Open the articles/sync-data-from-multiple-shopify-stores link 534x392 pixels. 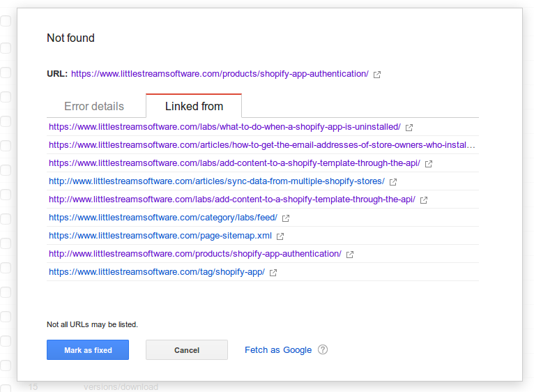[x=217, y=181]
